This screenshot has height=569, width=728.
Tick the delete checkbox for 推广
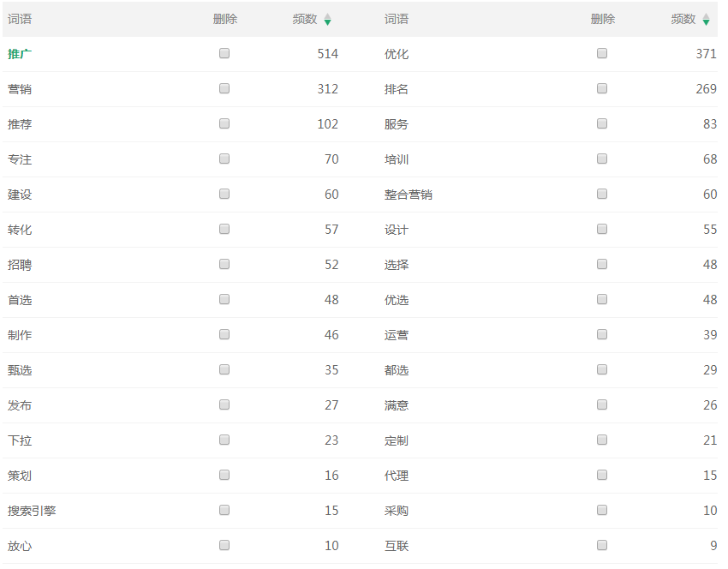[x=224, y=53]
